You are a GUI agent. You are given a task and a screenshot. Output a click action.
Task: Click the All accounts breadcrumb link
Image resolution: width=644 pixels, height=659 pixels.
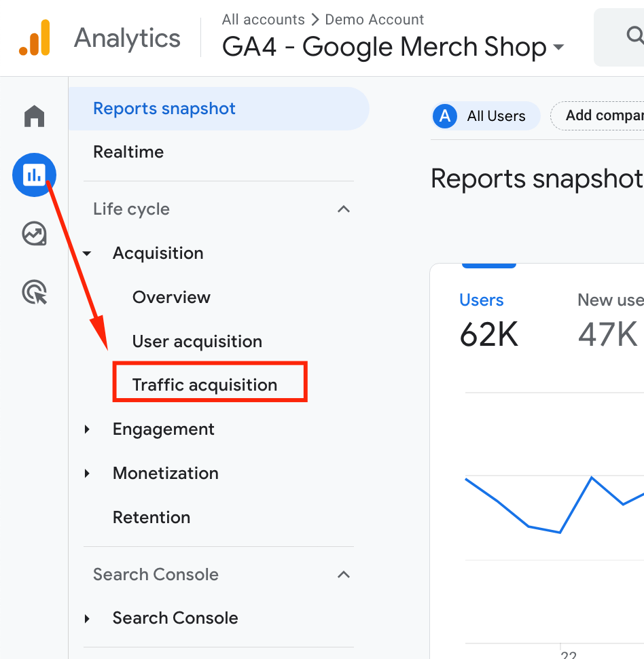263,20
